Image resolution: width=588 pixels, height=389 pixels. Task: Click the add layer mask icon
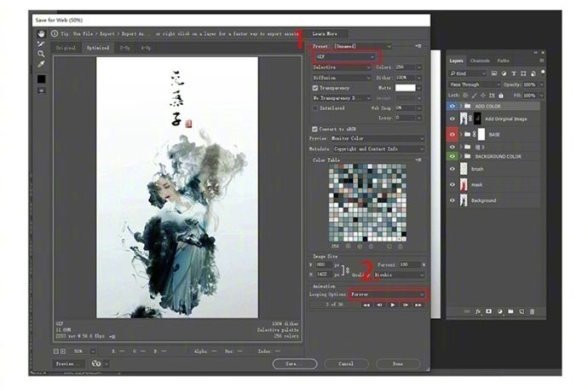click(x=488, y=311)
